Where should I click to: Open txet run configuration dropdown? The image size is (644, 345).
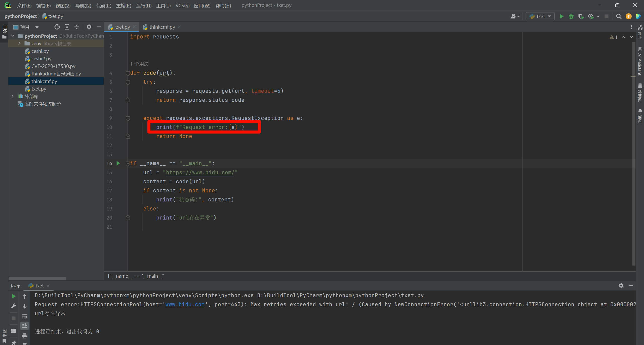[540, 16]
